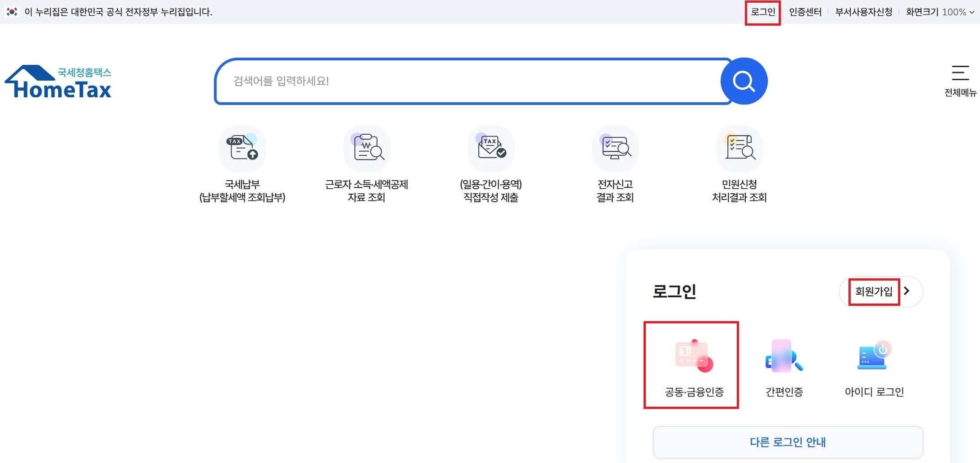This screenshot has height=463, width=980.
Task: Click the Korean flag emblem
Action: [x=12, y=12]
